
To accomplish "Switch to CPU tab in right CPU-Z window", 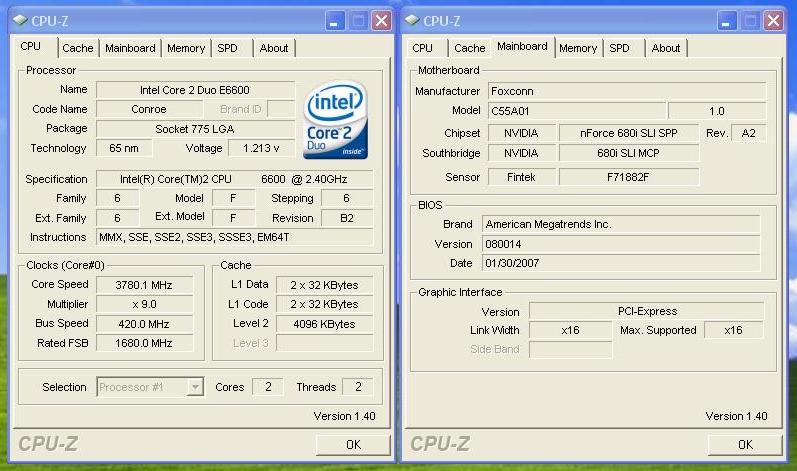I will [x=422, y=48].
